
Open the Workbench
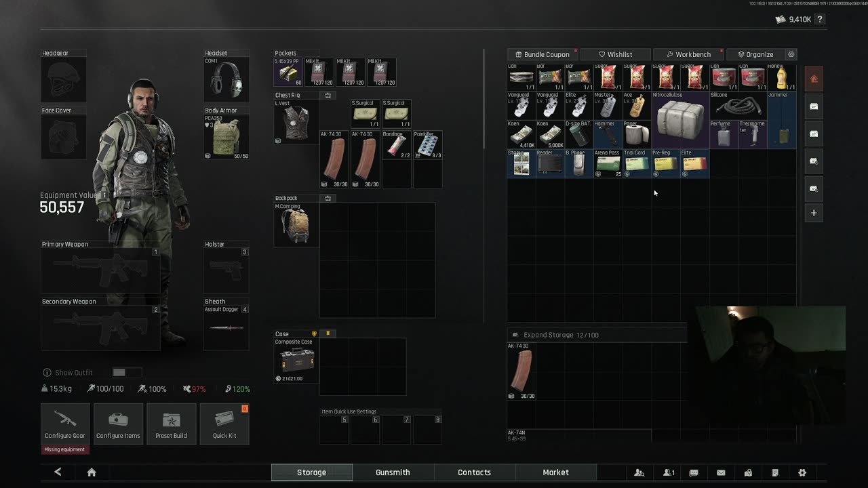tap(688, 54)
